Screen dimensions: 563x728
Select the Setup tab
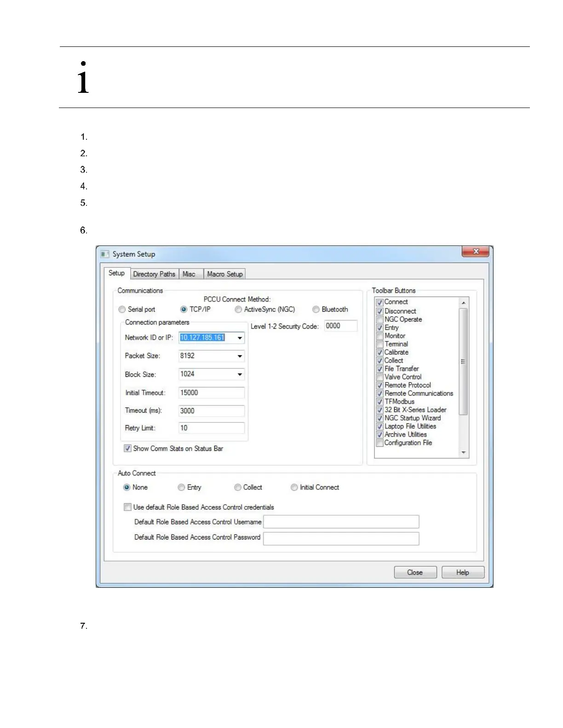[x=116, y=273]
